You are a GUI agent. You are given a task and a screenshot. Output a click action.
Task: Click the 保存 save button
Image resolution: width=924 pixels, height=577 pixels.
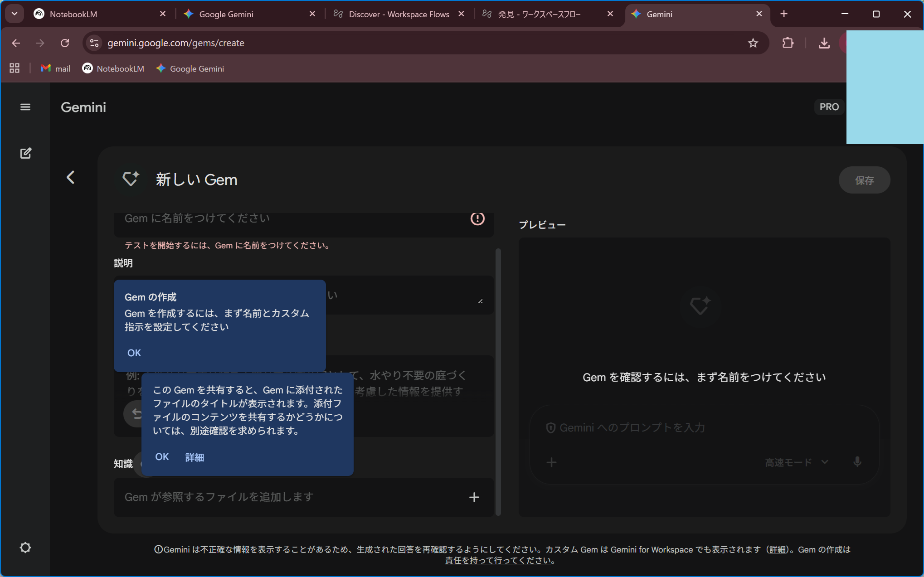pyautogui.click(x=864, y=180)
